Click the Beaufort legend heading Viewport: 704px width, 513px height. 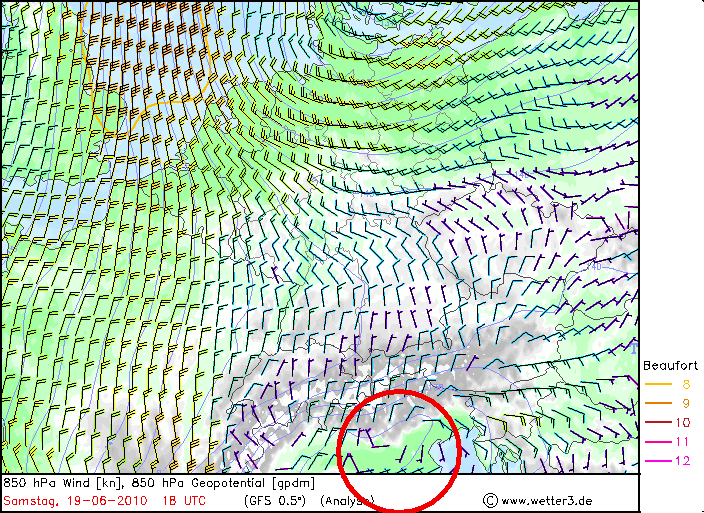[670, 366]
